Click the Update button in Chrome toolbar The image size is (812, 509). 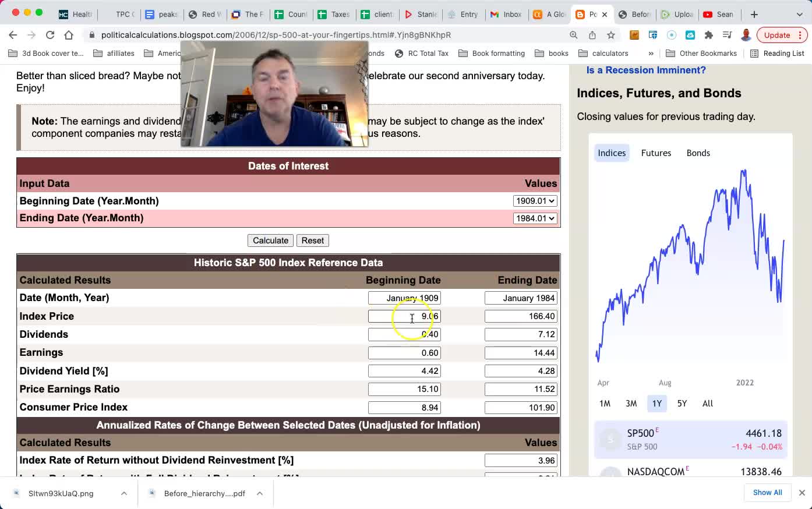[782, 35]
